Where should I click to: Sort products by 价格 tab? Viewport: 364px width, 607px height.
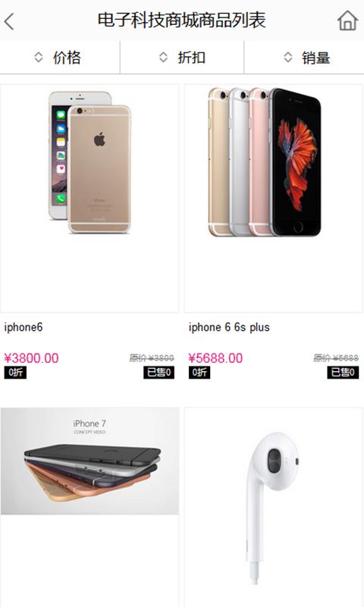60,58
